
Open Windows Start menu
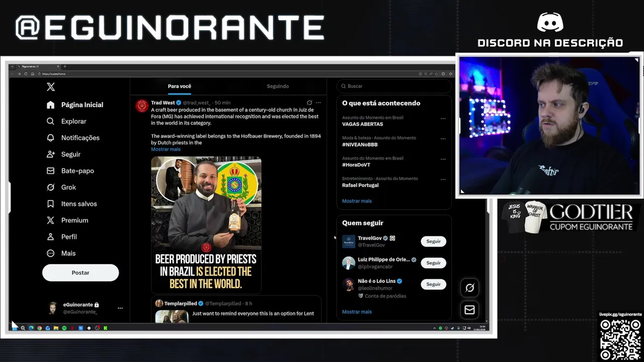15,328
